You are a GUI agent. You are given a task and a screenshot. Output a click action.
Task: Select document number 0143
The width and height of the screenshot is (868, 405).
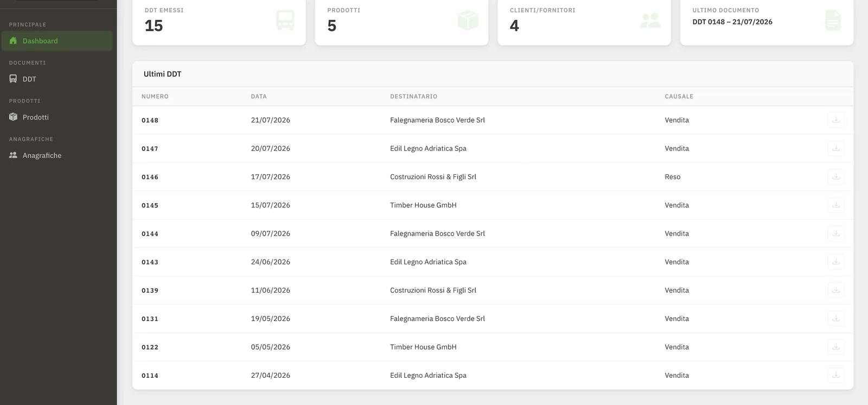click(150, 262)
